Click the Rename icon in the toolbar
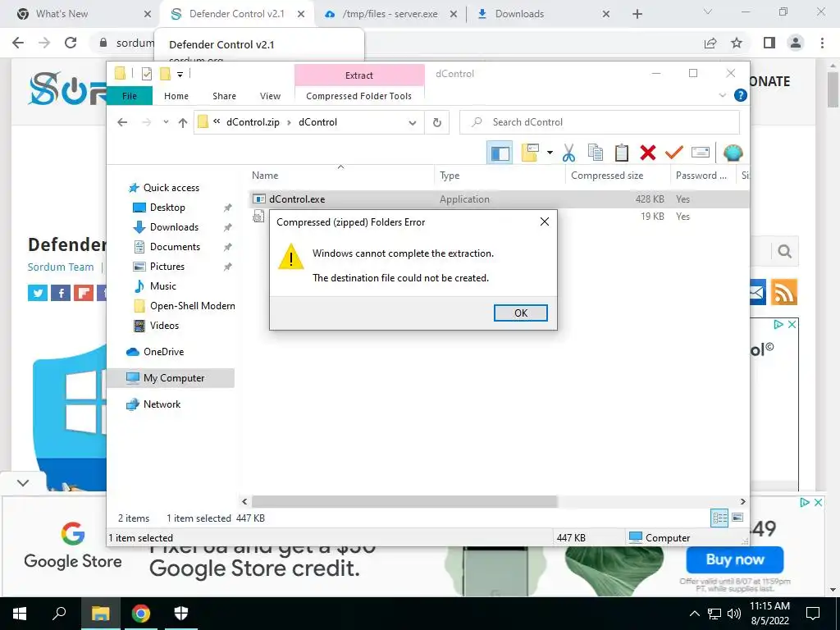This screenshot has width=840, height=630. [701, 153]
